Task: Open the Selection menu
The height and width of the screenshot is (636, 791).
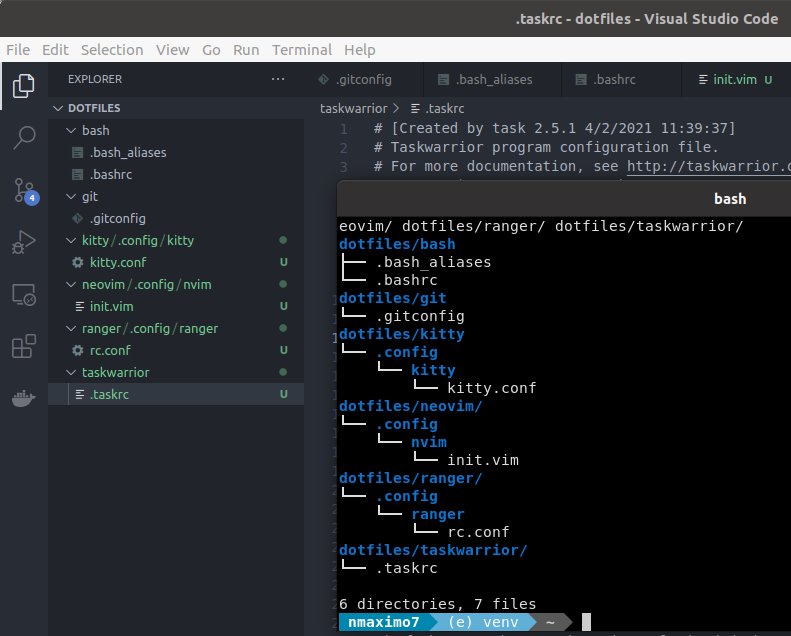Action: (x=112, y=50)
